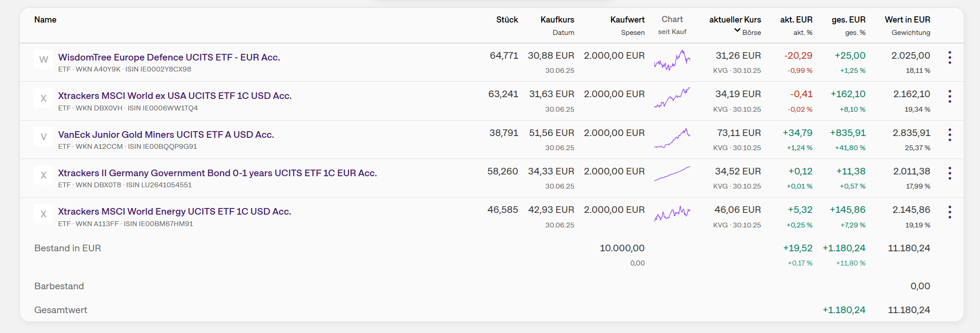View Xtrackers MSCI World Energy sparkline chart
The width and height of the screenshot is (980, 333).
pyautogui.click(x=672, y=213)
